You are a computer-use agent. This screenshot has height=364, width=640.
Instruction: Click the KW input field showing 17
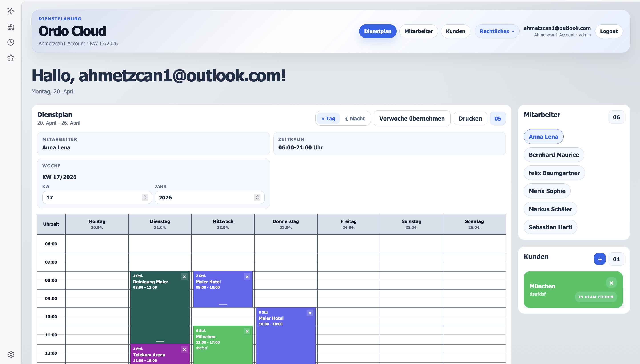97,197
